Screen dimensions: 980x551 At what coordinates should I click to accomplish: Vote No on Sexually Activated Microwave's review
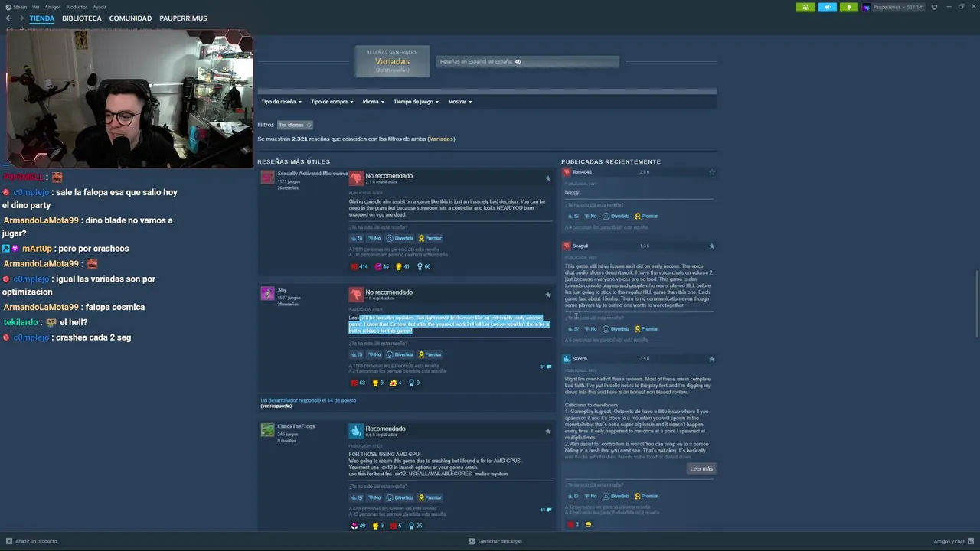point(374,238)
